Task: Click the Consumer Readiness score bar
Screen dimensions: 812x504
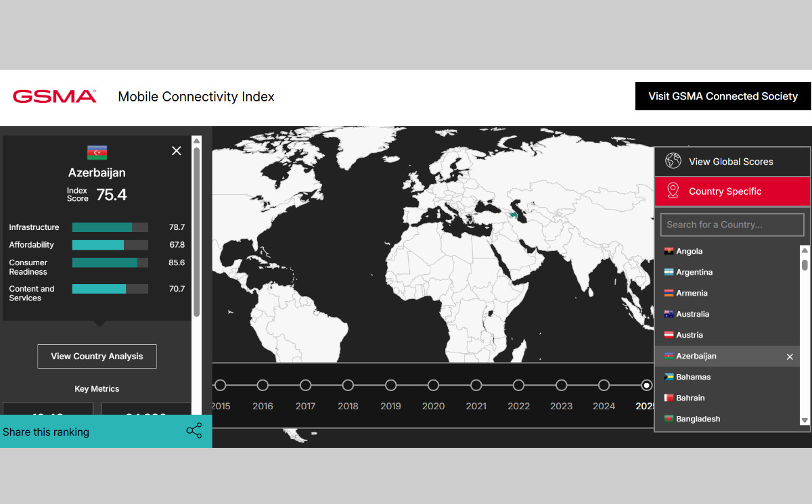Action: [x=110, y=262]
